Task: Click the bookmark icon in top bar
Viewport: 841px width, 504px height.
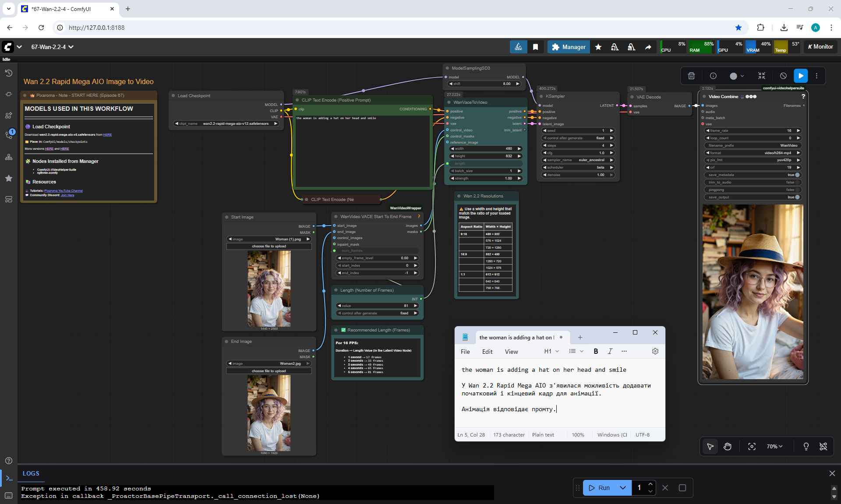Action: pos(535,47)
